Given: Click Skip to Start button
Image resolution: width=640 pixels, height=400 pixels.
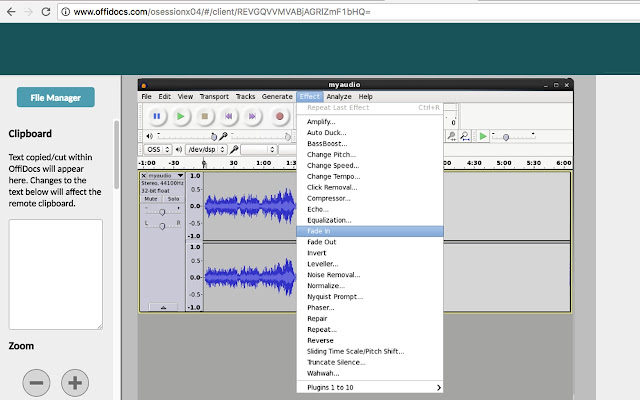Looking at the screenshot, I should pos(230,116).
